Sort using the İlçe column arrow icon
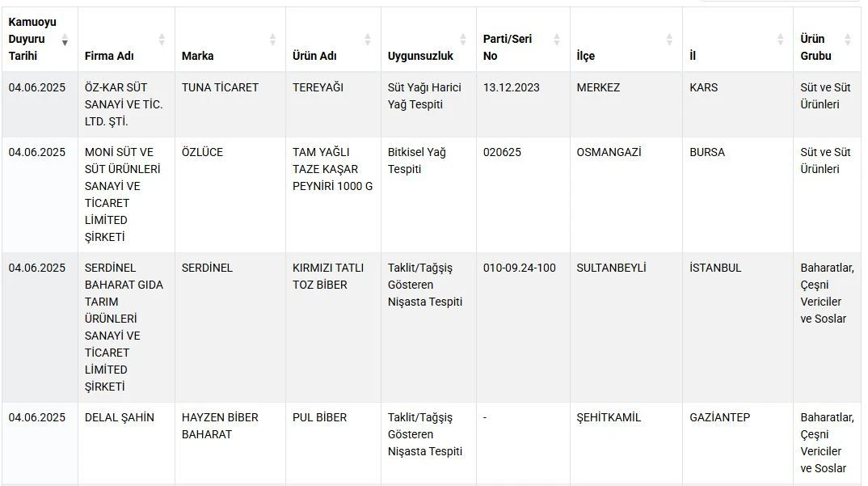The width and height of the screenshot is (868, 486). [669, 40]
